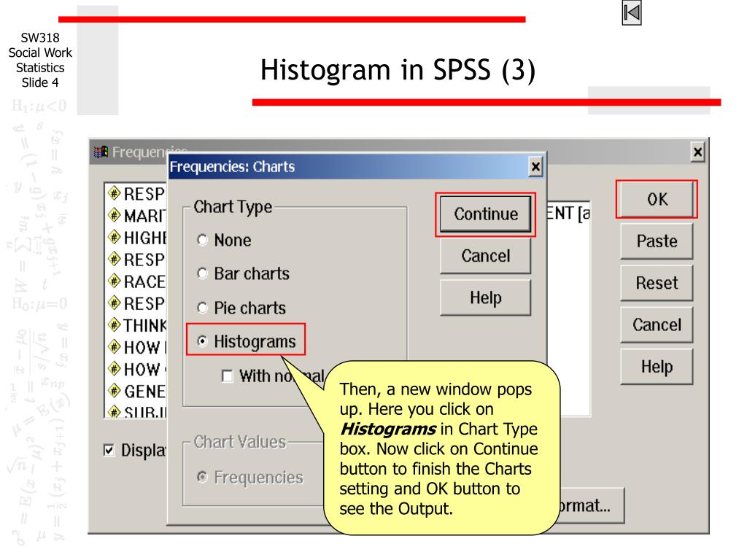747x560 pixels.
Task: Click the return-to-start navigation icon on the slide
Action: 631,13
